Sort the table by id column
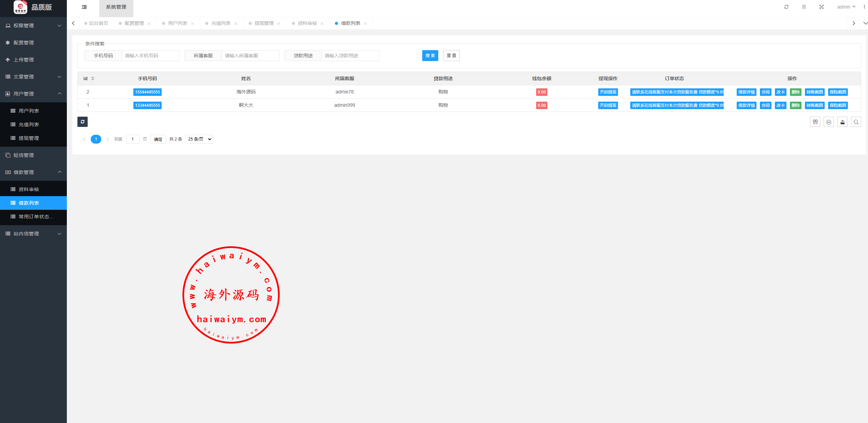This screenshot has height=423, width=868. pyautogui.click(x=93, y=78)
